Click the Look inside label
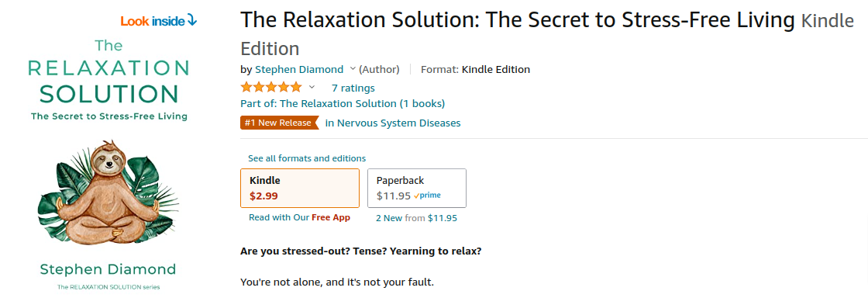Image resolution: width=868 pixels, height=298 pixels. (153, 21)
